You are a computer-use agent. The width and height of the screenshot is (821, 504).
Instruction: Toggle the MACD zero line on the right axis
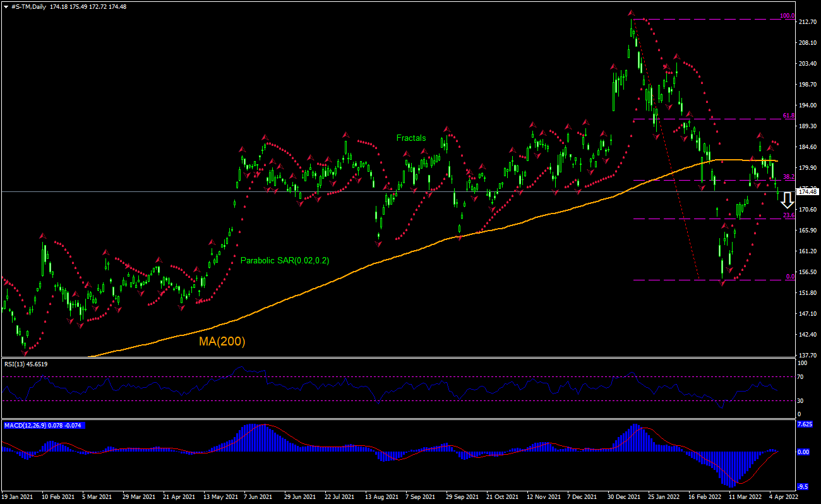pyautogui.click(x=803, y=452)
